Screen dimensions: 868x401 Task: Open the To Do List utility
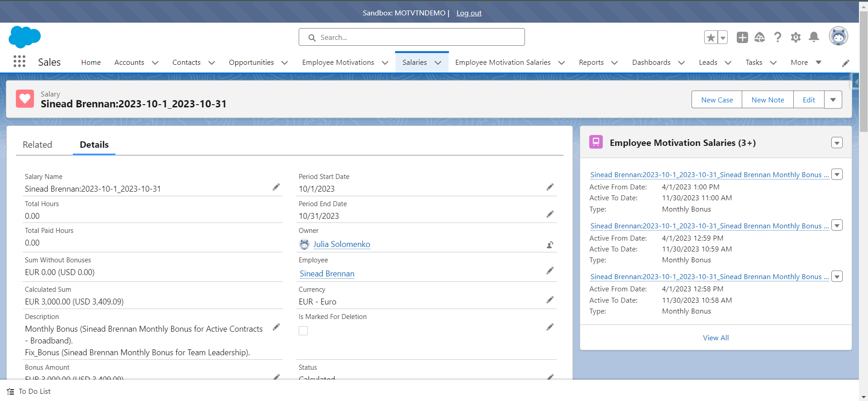point(29,391)
